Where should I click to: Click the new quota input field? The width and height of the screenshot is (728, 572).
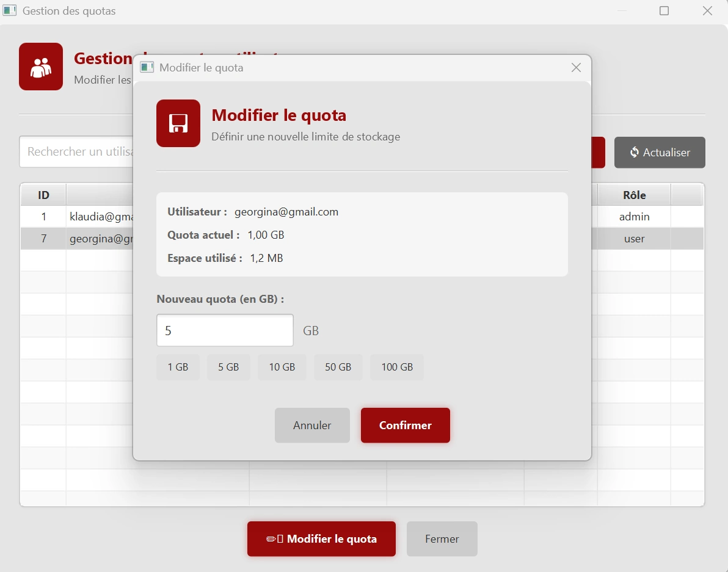coord(225,330)
